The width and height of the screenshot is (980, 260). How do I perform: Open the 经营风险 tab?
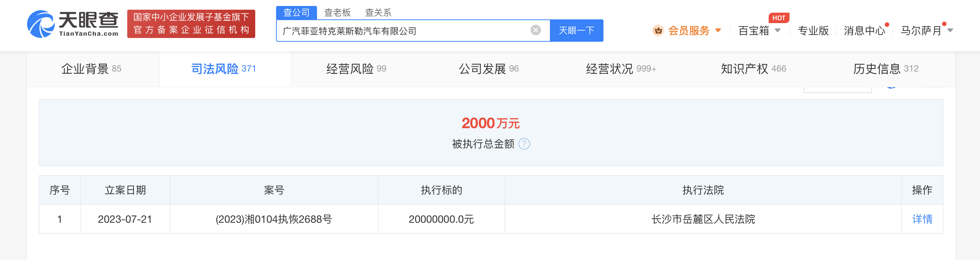click(x=356, y=69)
